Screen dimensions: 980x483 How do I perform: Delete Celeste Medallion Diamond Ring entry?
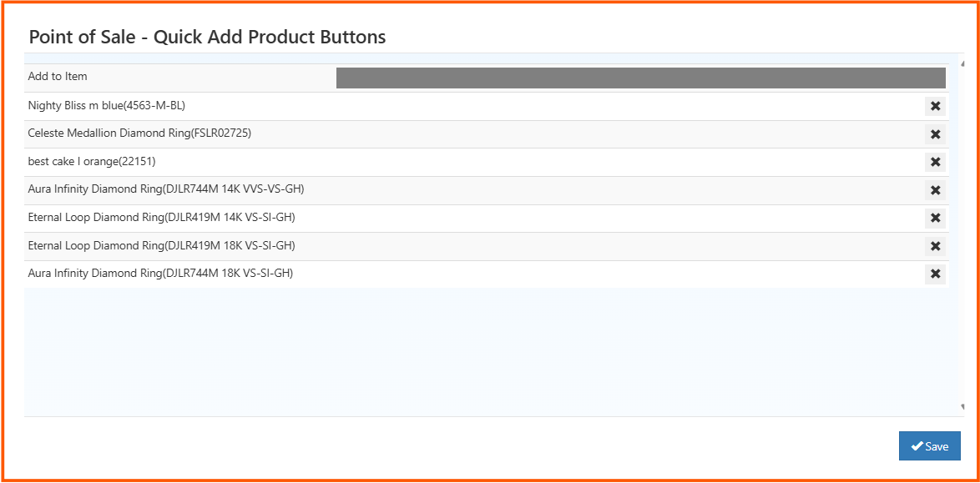tap(935, 134)
